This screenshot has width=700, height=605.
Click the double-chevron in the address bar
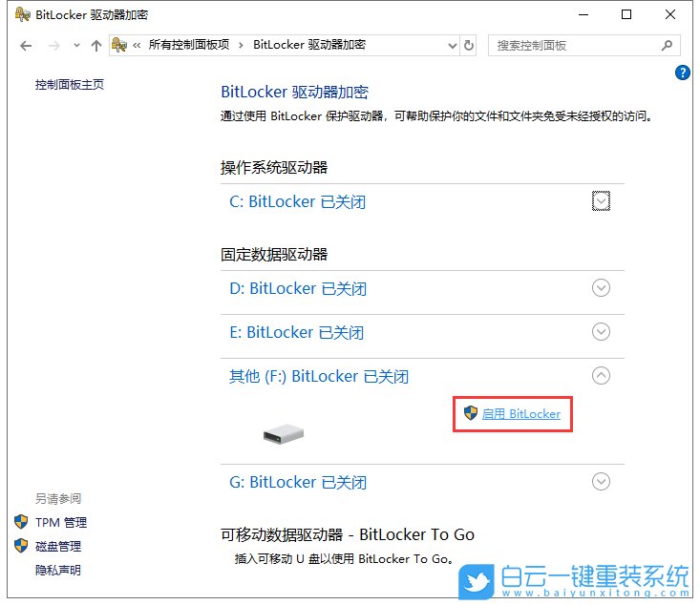tap(137, 45)
